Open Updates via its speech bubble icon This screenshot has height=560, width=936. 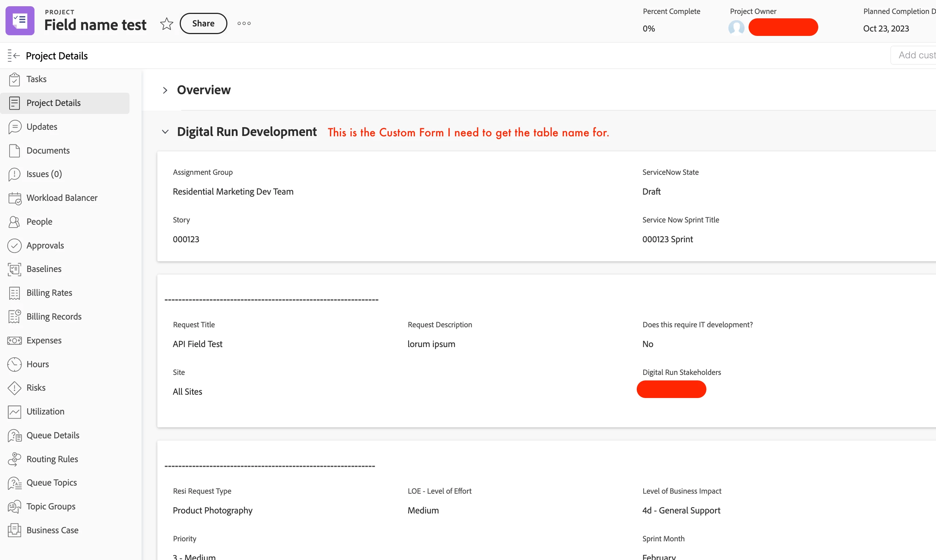pos(14,127)
